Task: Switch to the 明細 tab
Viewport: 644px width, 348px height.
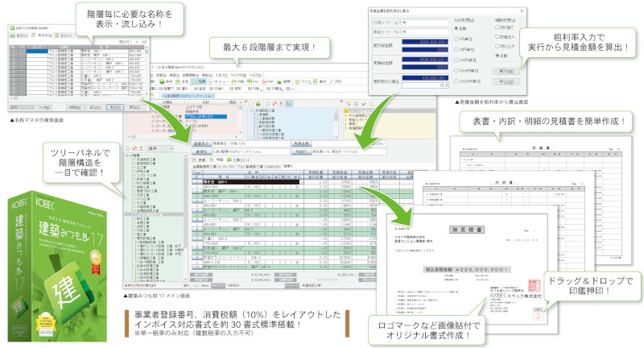Action: (x=215, y=159)
